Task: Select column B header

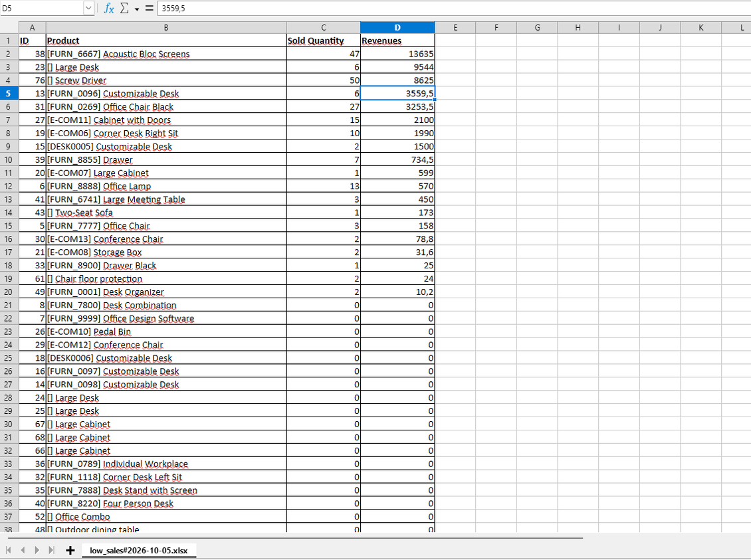Action: point(166,27)
